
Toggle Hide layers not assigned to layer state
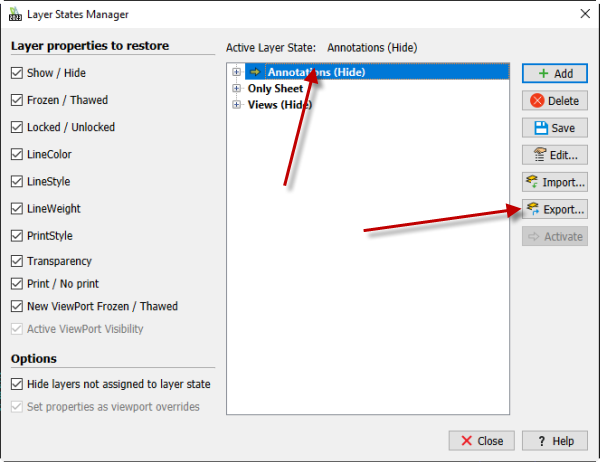tap(17, 384)
